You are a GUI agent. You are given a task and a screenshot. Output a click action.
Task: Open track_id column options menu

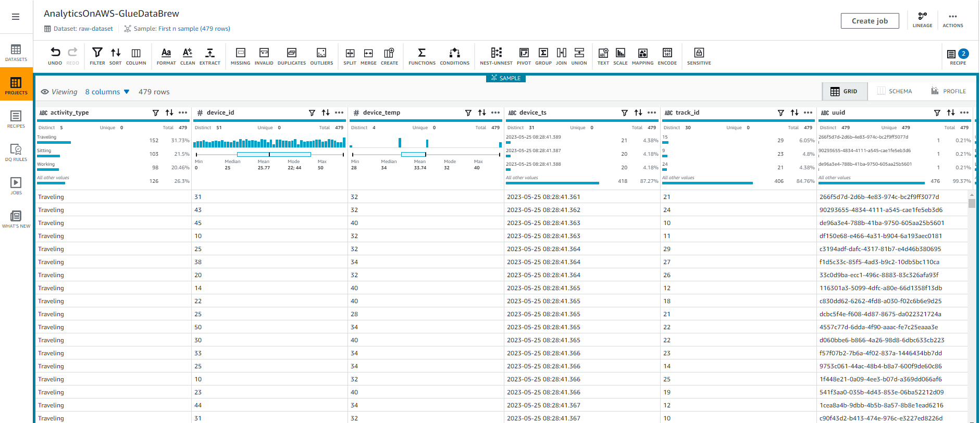808,113
